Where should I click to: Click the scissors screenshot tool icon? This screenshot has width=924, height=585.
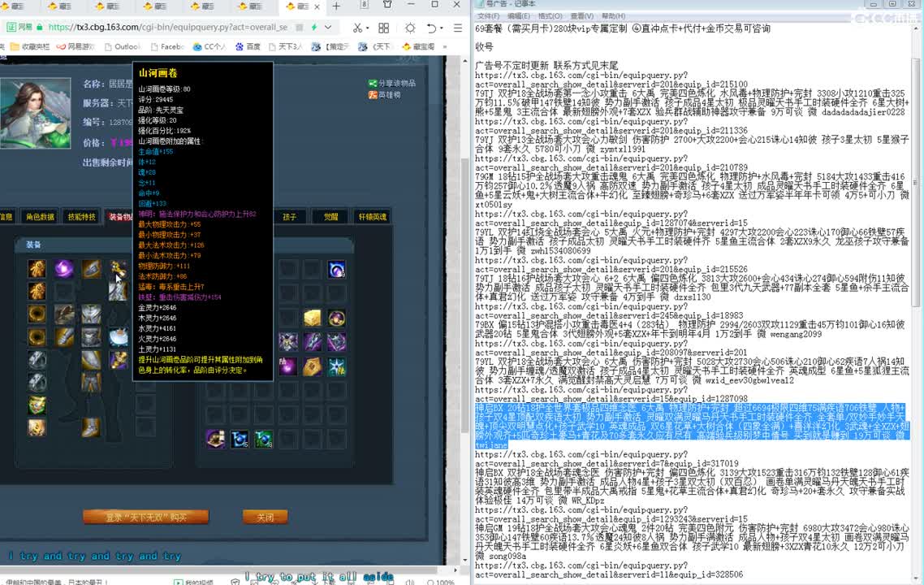pos(357,28)
